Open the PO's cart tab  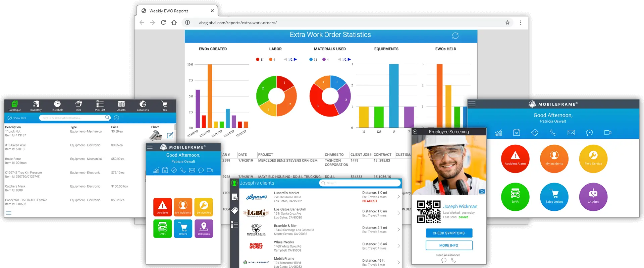click(164, 106)
